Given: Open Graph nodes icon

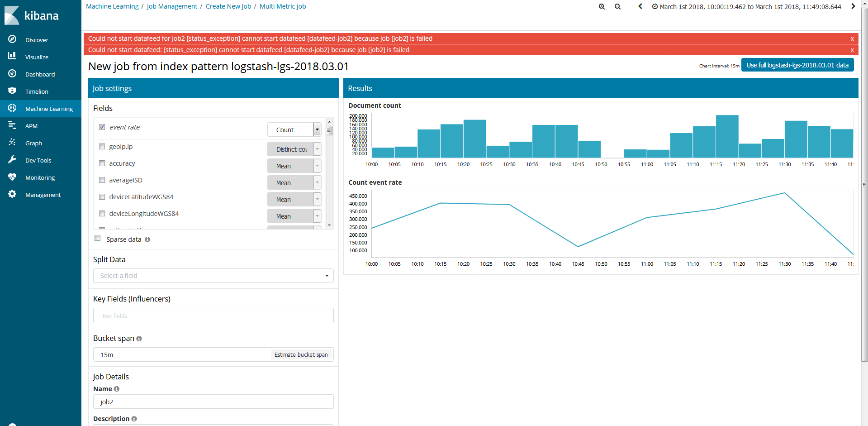Looking at the screenshot, I should click(12, 142).
